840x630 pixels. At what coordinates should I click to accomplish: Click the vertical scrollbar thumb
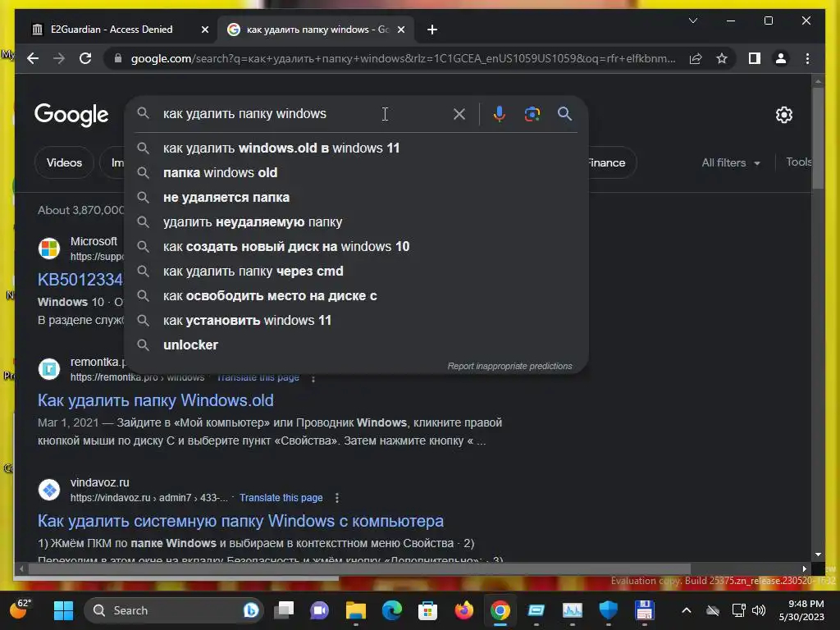click(818, 138)
